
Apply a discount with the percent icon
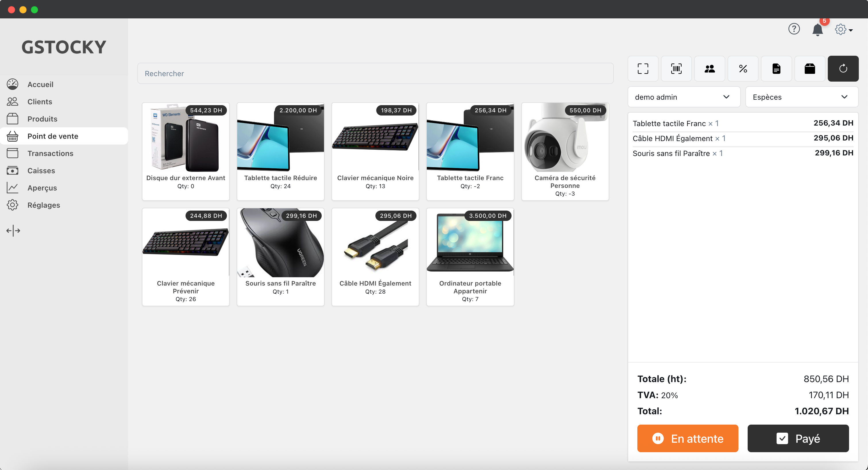coord(743,69)
